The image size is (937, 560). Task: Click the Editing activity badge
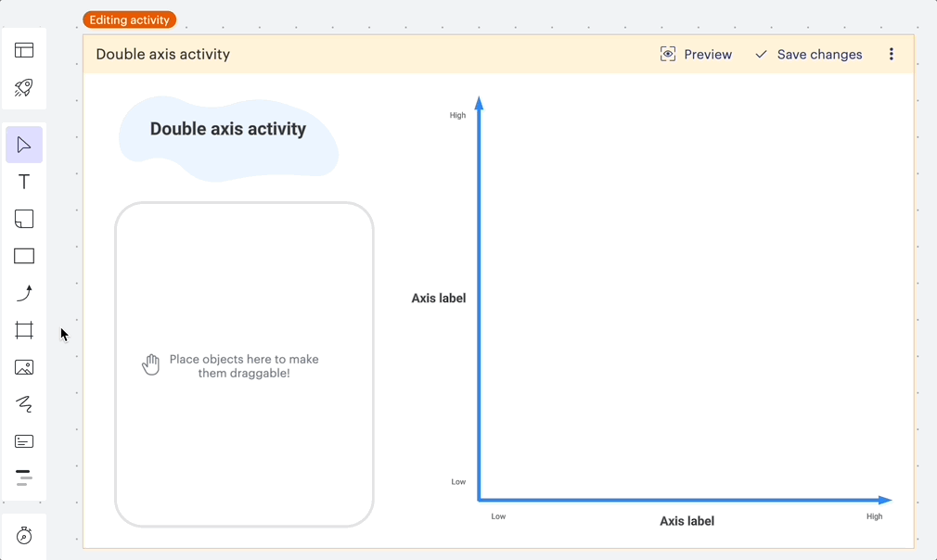(129, 19)
